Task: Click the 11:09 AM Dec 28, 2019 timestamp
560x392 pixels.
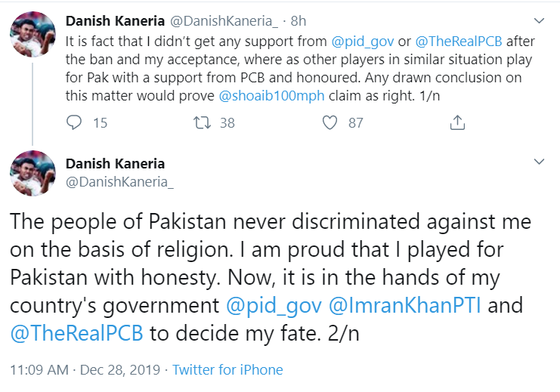Action: 85,370
